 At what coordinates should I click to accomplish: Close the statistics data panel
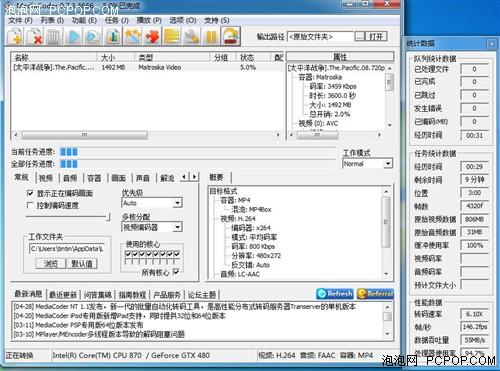491,44
